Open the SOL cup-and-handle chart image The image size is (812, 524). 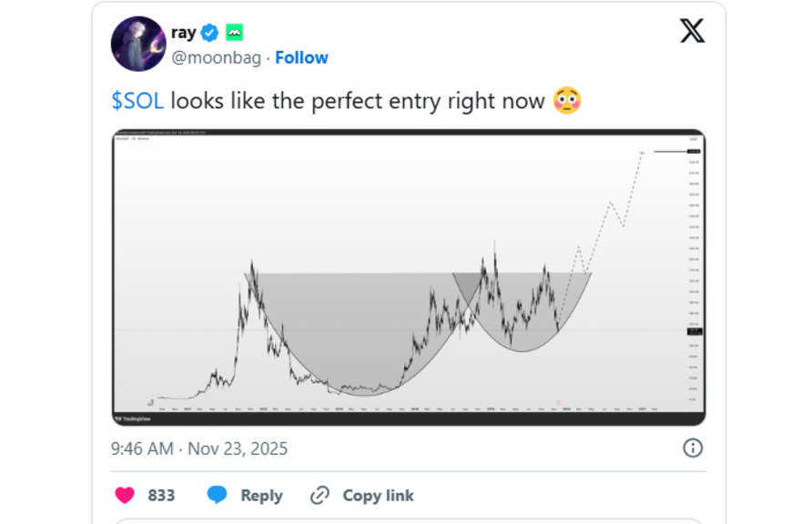click(x=409, y=277)
